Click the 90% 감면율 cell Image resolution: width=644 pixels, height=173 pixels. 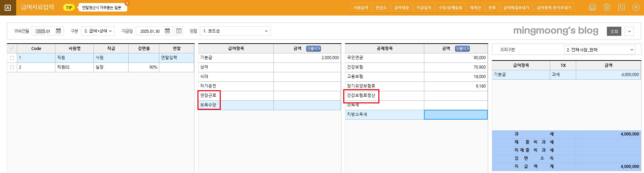143,67
